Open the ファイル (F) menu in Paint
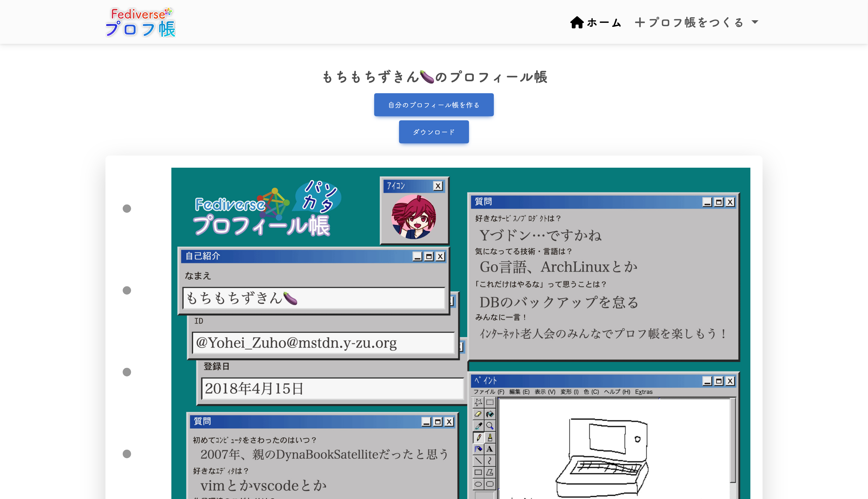The width and height of the screenshot is (868, 499). pos(489,392)
